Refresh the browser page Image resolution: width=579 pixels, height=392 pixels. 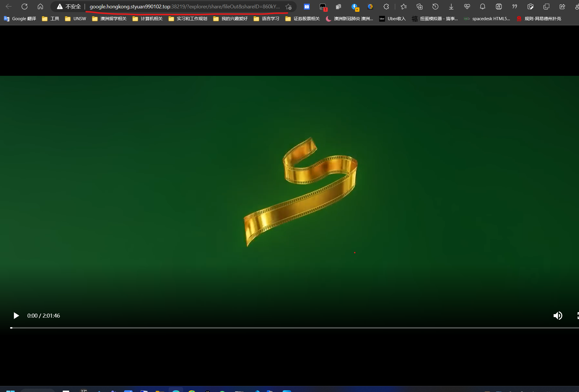coord(25,6)
